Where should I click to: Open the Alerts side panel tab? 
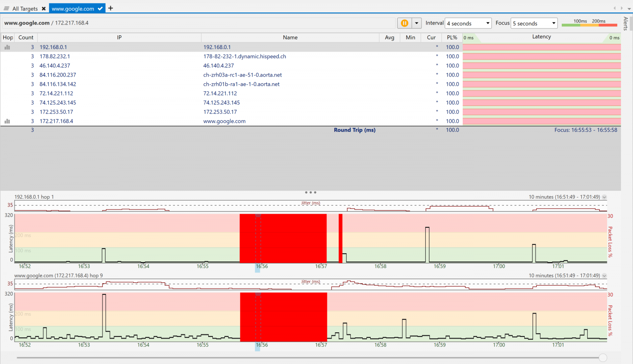click(626, 23)
